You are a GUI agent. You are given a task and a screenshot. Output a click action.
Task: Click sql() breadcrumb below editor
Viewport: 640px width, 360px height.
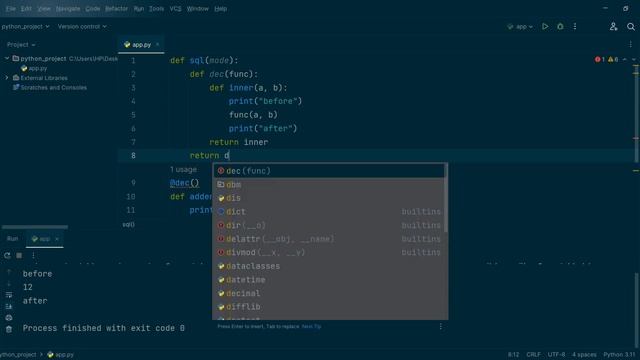click(x=129, y=224)
